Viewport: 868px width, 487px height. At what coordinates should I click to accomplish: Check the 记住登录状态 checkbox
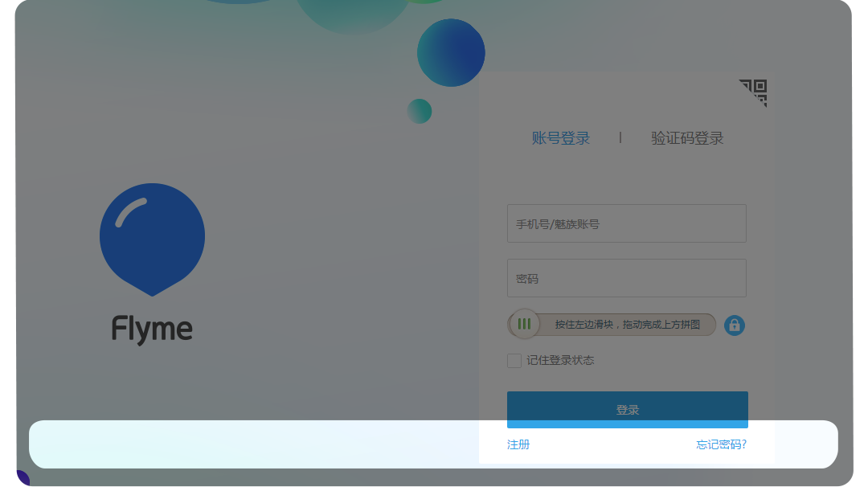point(514,361)
